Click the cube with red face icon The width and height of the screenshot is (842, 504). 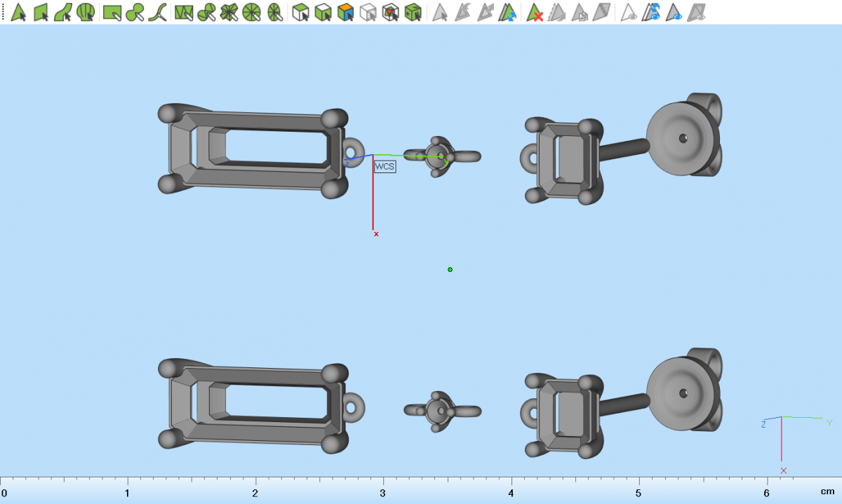[x=390, y=12]
